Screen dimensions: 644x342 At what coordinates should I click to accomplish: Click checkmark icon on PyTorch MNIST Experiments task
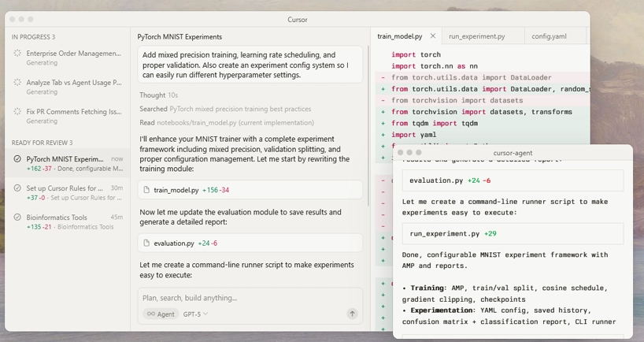tap(18, 159)
